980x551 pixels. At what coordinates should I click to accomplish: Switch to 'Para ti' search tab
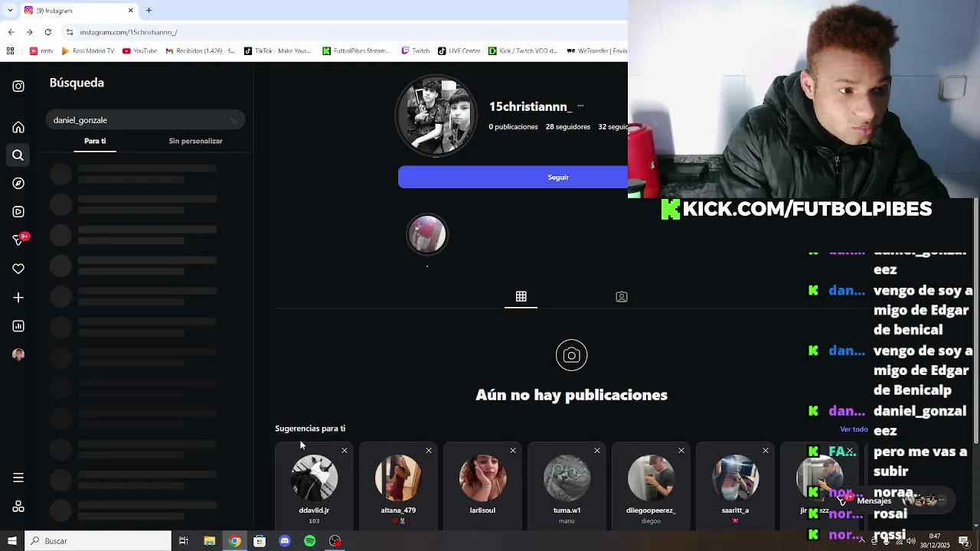(95, 141)
